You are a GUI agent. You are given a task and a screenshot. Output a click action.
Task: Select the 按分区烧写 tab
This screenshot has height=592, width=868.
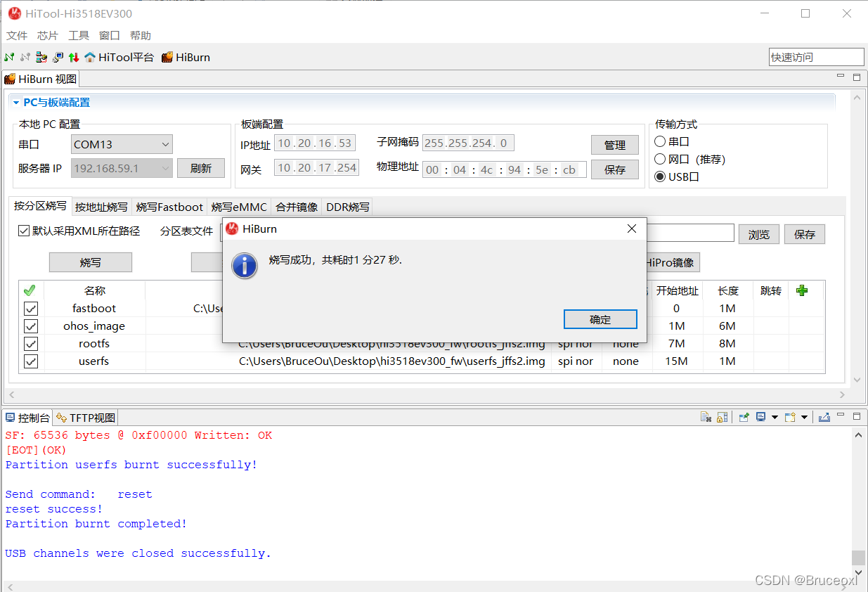coord(40,206)
